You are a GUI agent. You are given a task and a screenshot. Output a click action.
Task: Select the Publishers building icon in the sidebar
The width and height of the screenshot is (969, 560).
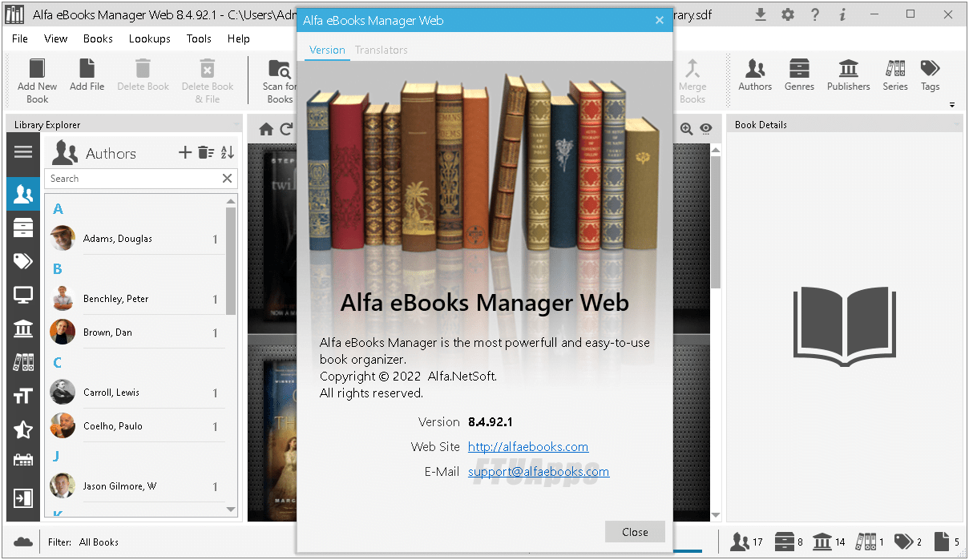tap(23, 328)
